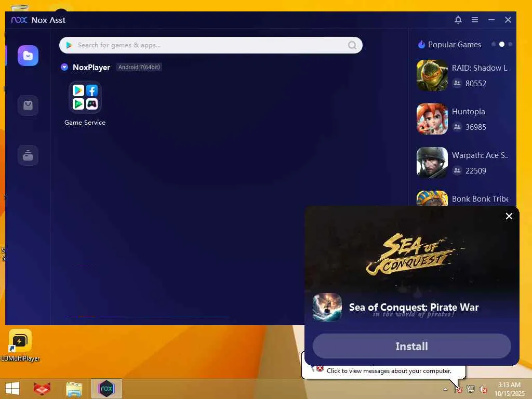532x399 pixels.
Task: Click the muted volume tray icon
Action: 483,389
